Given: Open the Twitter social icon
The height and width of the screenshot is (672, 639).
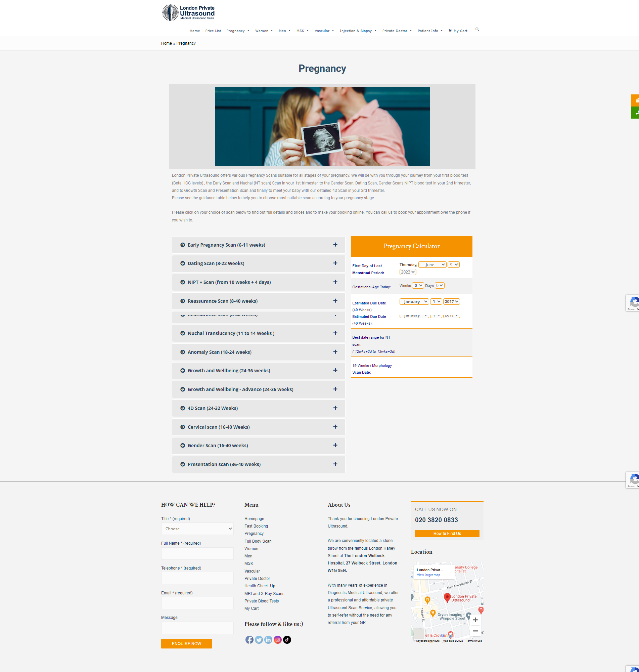Looking at the screenshot, I should click(x=259, y=640).
